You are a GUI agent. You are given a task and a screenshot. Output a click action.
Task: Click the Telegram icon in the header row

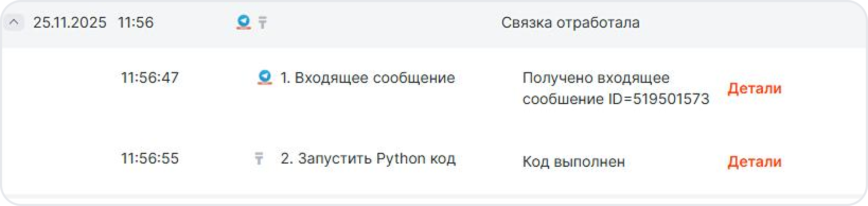[x=243, y=22]
